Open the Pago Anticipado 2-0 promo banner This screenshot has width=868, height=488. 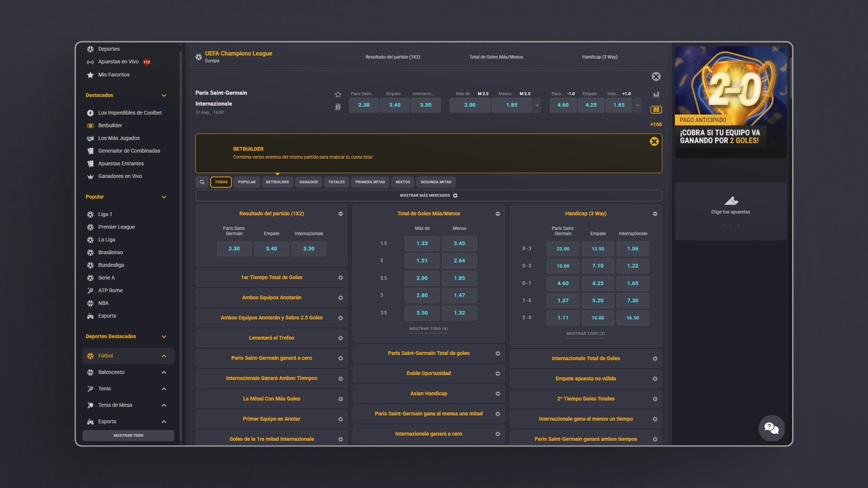coord(731,102)
